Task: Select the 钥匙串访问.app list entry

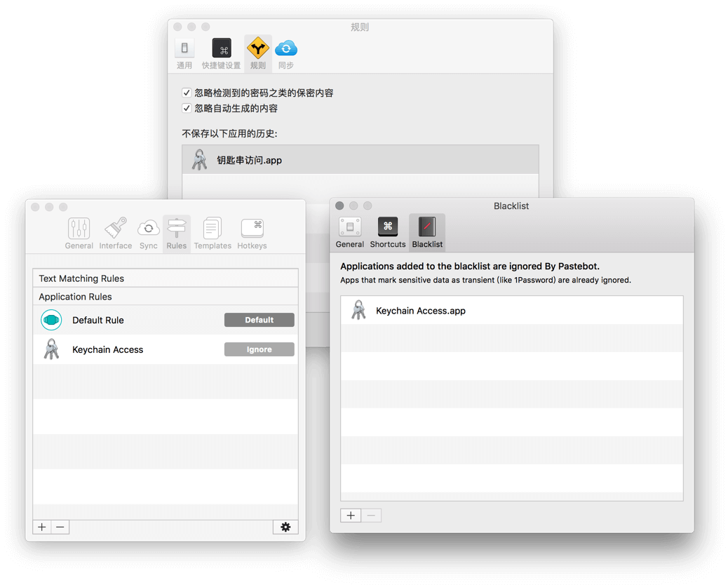Action: (x=360, y=160)
